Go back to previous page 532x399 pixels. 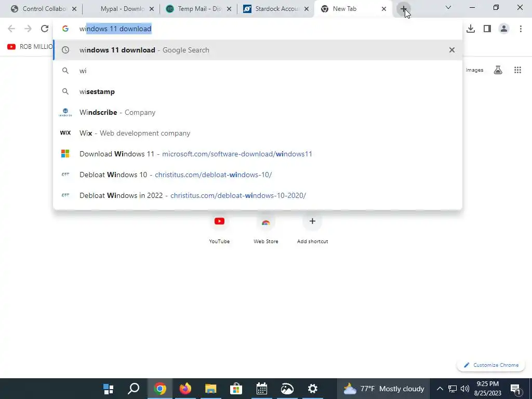11,29
